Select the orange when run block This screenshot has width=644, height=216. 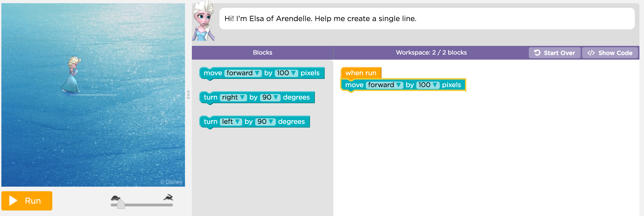pos(361,73)
